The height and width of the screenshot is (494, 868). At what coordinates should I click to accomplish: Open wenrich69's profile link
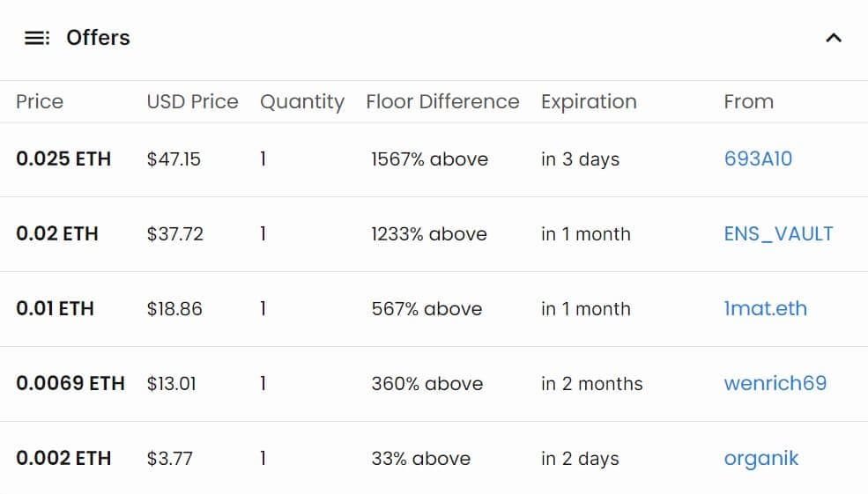click(775, 384)
